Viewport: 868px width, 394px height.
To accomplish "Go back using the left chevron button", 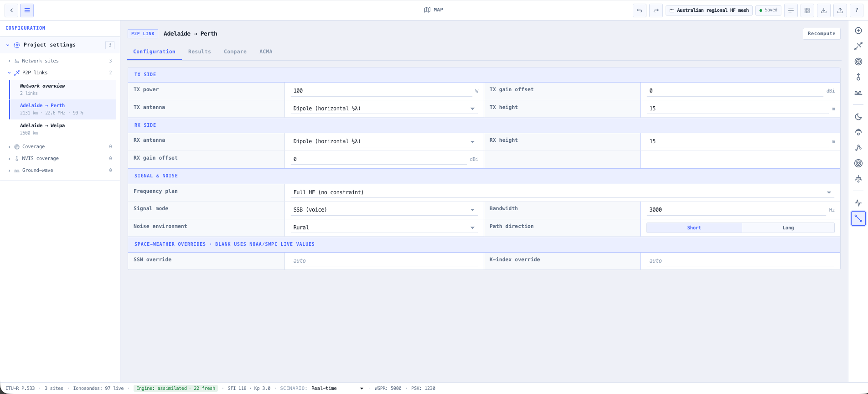I will (11, 10).
